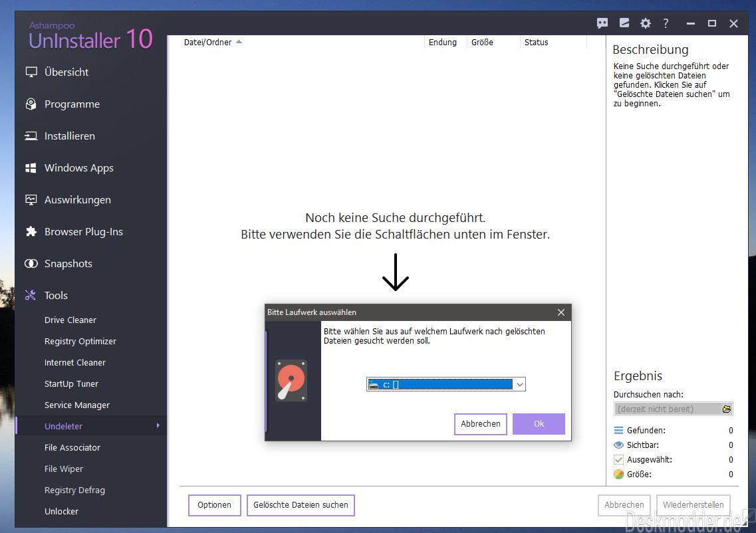Open settings via the gear icon

[645, 23]
